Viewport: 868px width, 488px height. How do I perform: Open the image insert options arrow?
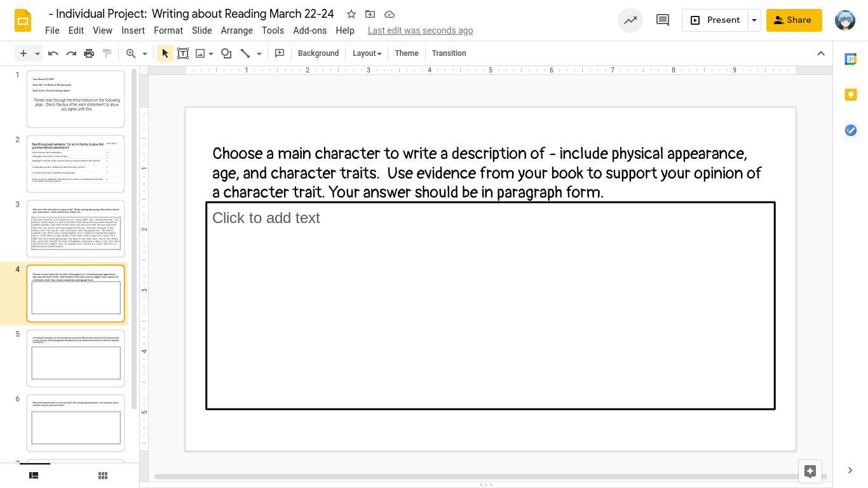point(211,53)
